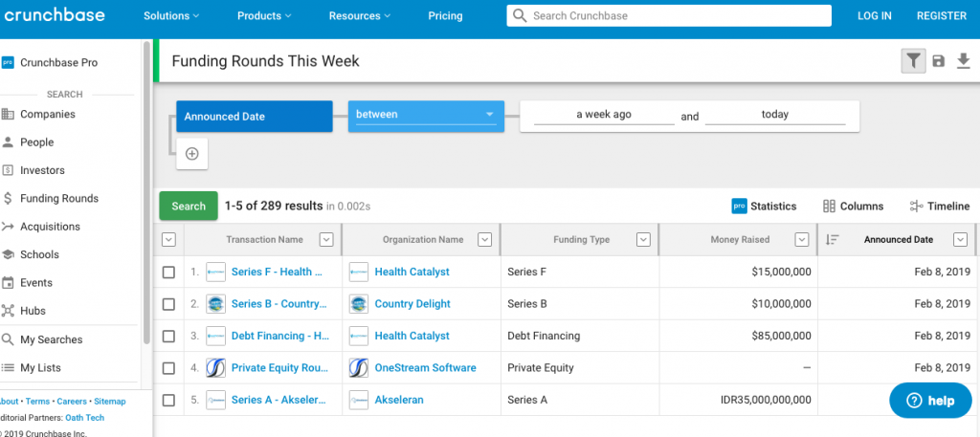Click the Hubs network icon
Viewport: 980px width, 437px height.
8,310
